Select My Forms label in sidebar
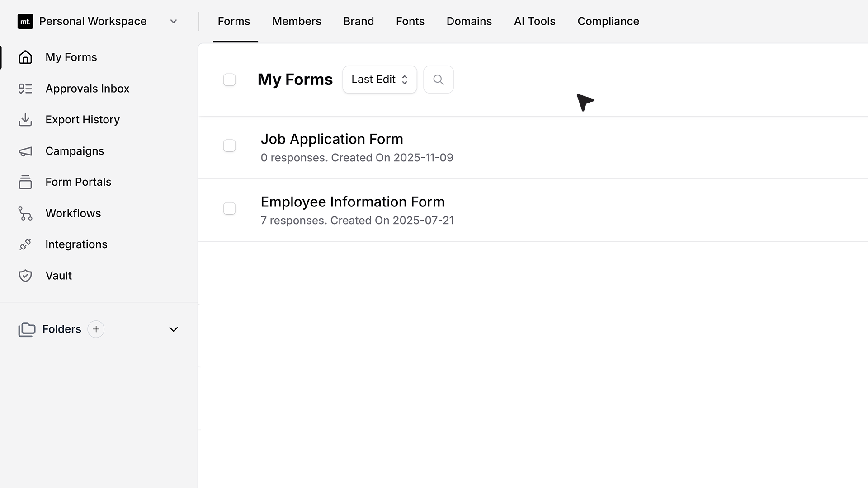868x488 pixels. click(71, 57)
